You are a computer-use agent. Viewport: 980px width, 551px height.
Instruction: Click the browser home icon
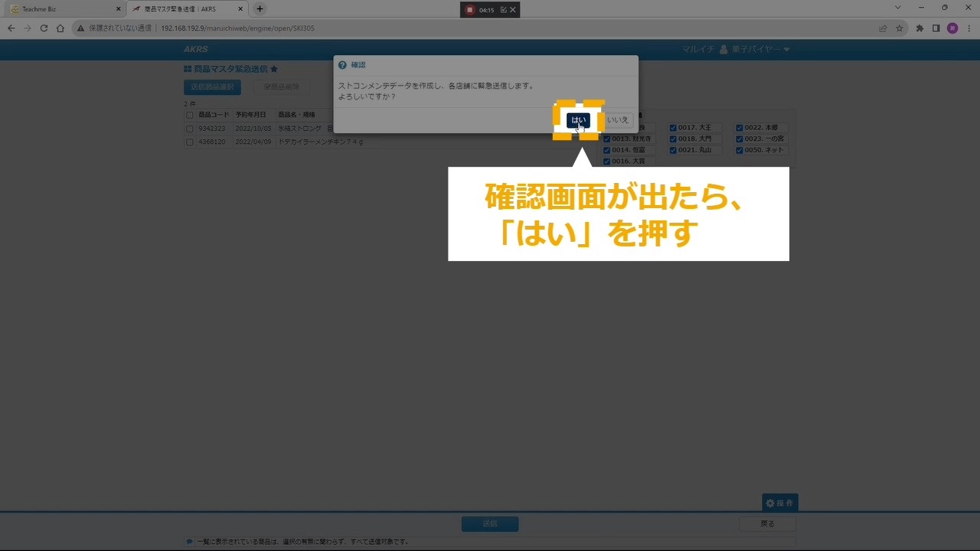[60, 28]
